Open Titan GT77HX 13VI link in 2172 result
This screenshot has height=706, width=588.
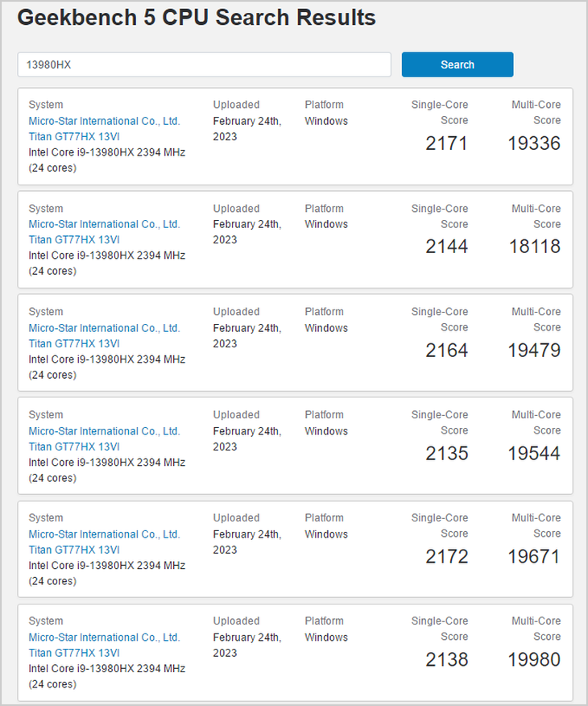click(74, 550)
